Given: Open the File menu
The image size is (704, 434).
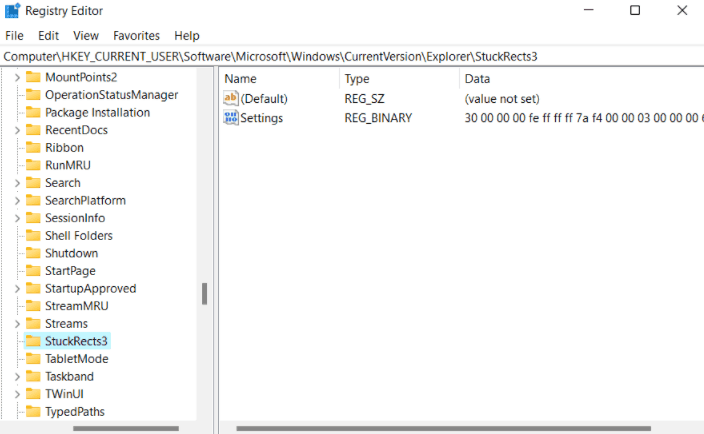Looking at the screenshot, I should tap(14, 35).
